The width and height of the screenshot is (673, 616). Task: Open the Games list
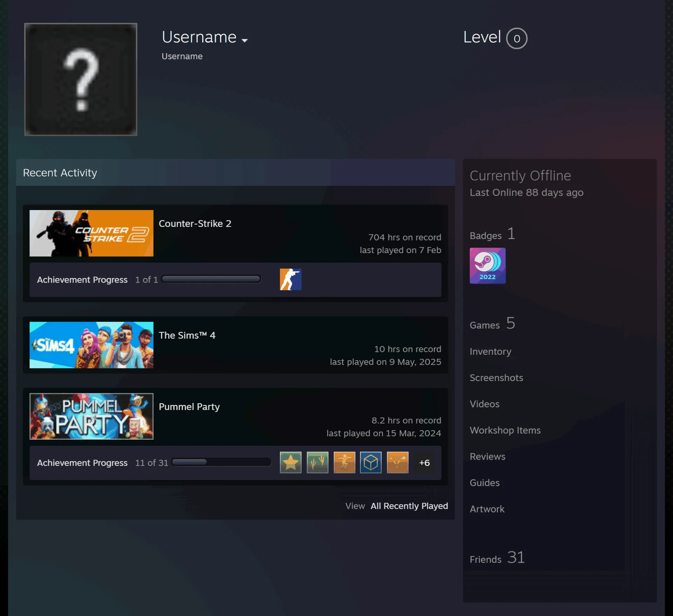tap(492, 323)
